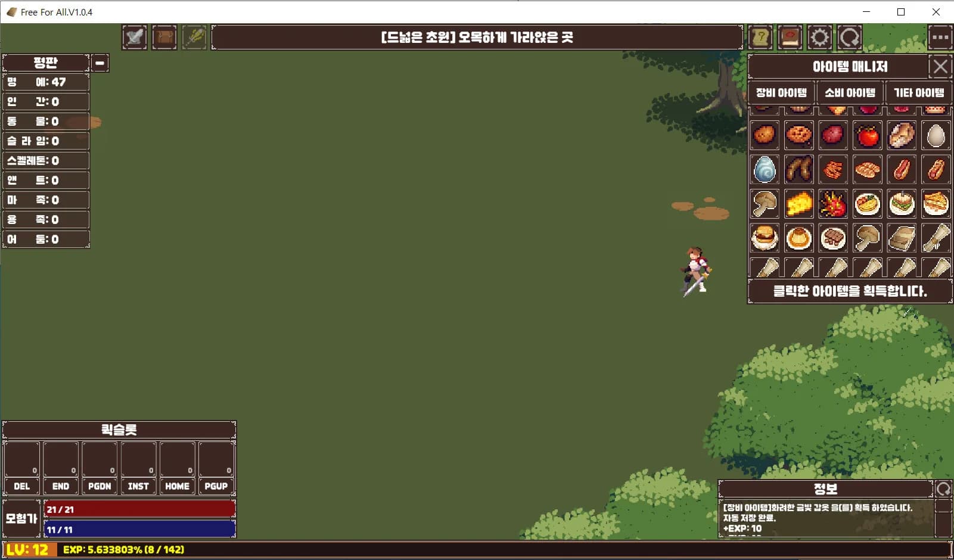This screenshot has height=560, width=954.
Task: Click the HOME quickslot button
Action: click(177, 486)
